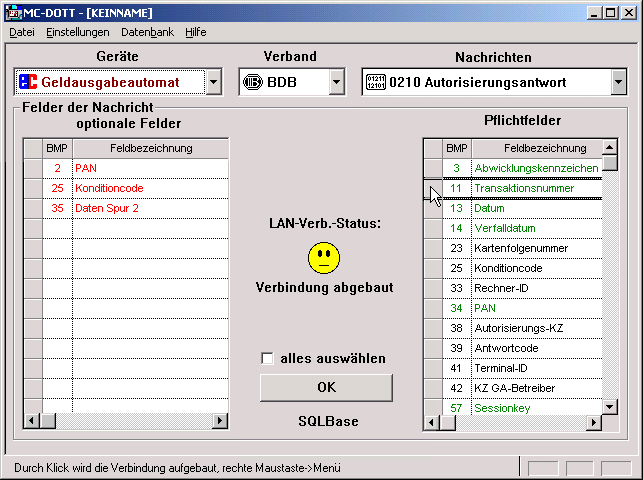Click 'Verbindung abgebaut' status text
The image size is (643, 480).
coord(324,287)
